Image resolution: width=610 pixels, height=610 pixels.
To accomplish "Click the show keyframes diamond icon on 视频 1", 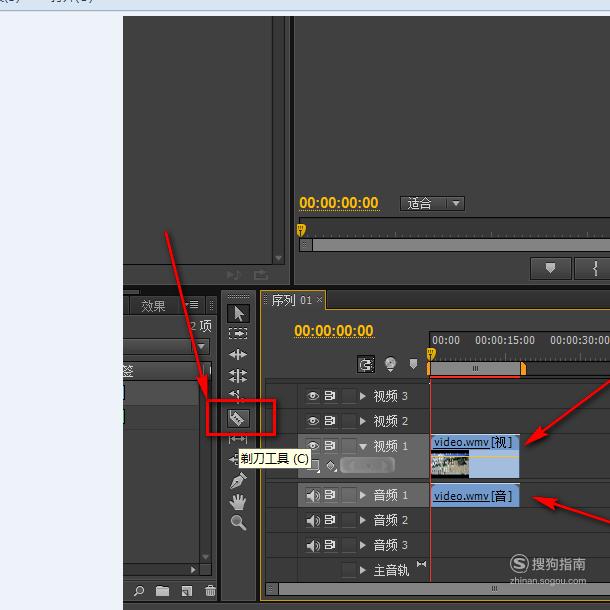I will (331, 465).
